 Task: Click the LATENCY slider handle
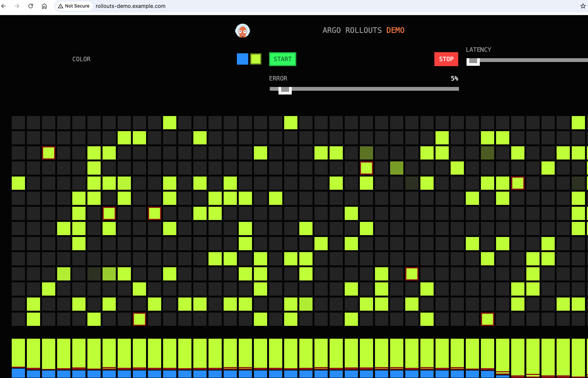(x=473, y=61)
